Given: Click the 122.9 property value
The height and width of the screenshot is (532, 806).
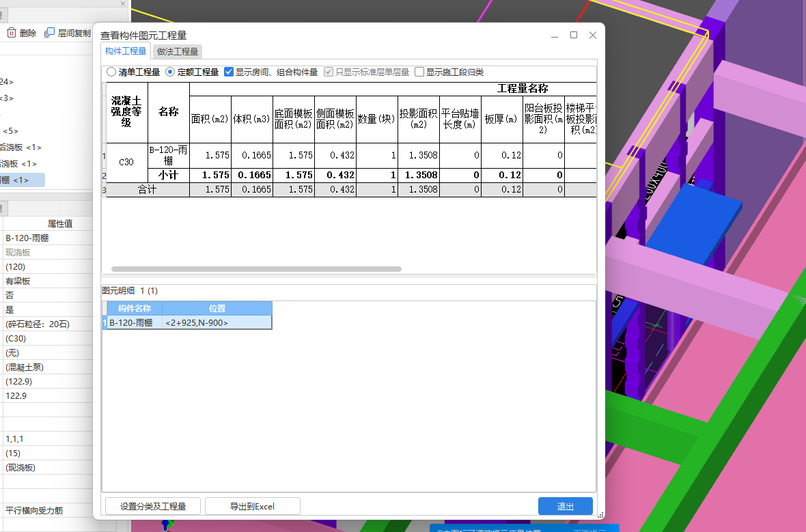Looking at the screenshot, I should coord(48,396).
